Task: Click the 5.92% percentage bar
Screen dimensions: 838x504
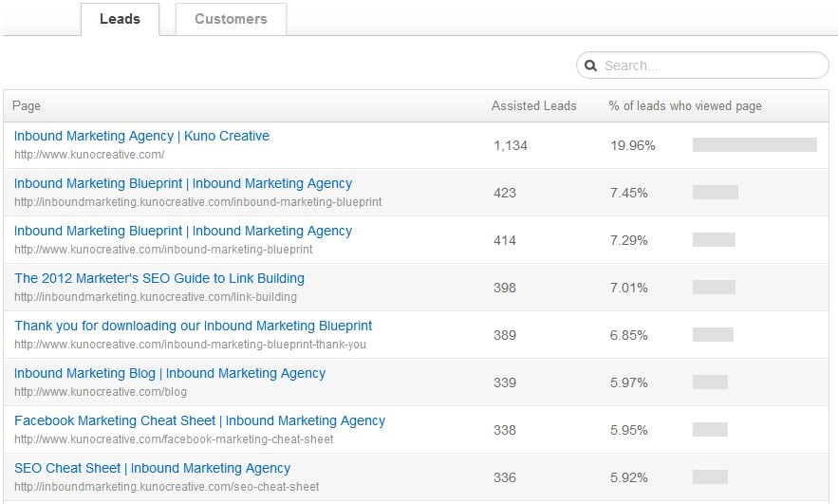Action: pos(710,477)
